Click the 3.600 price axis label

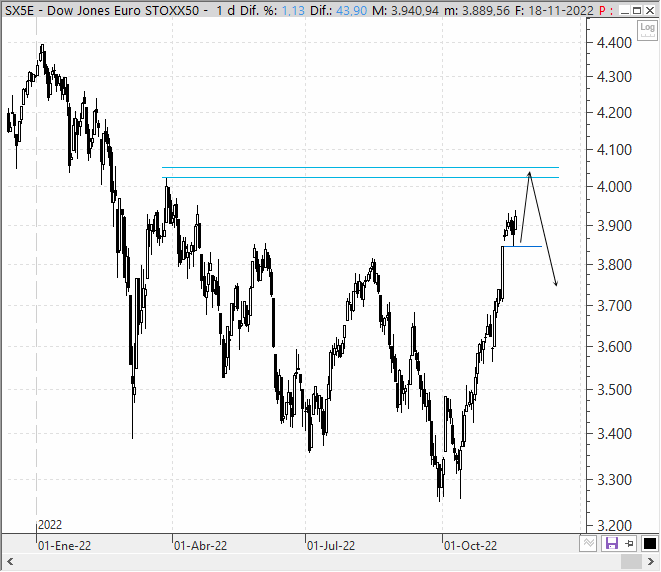[x=614, y=346]
